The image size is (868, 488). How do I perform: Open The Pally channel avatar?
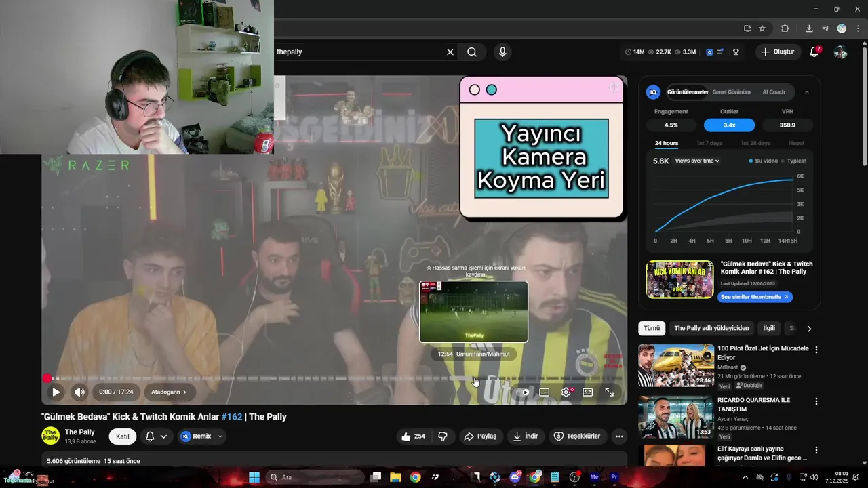point(50,436)
